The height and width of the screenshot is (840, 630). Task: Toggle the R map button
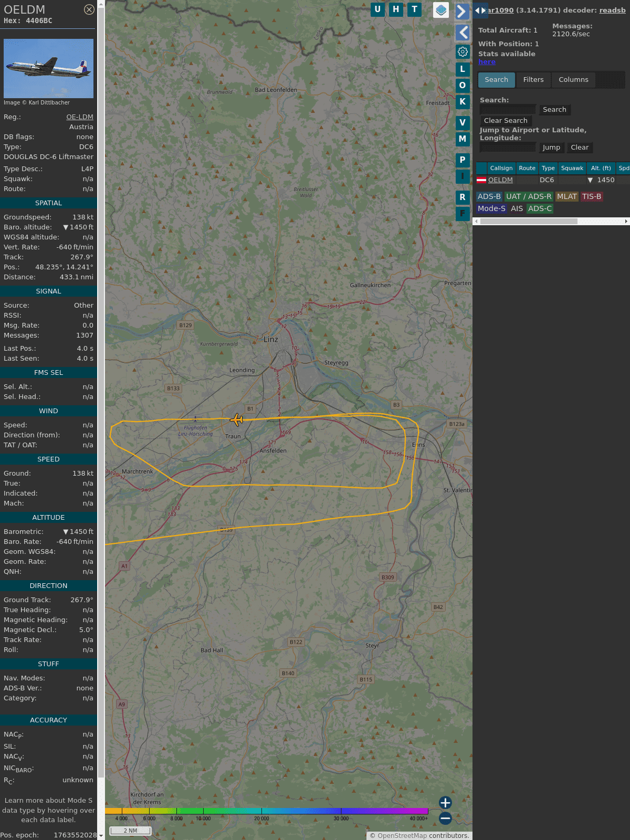[x=463, y=197]
